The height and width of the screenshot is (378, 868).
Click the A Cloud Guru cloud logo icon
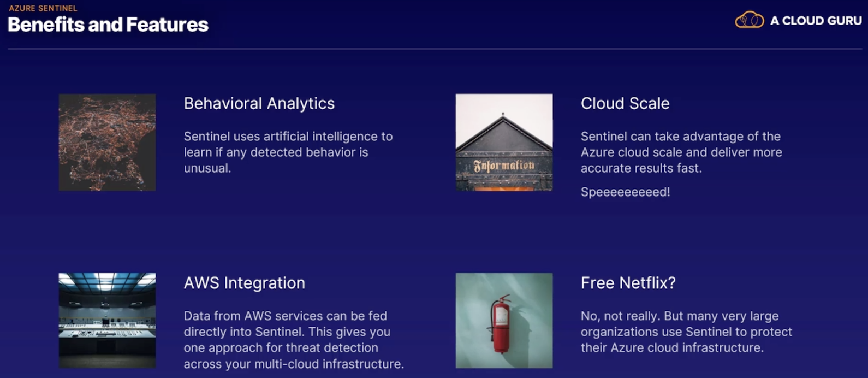(749, 20)
